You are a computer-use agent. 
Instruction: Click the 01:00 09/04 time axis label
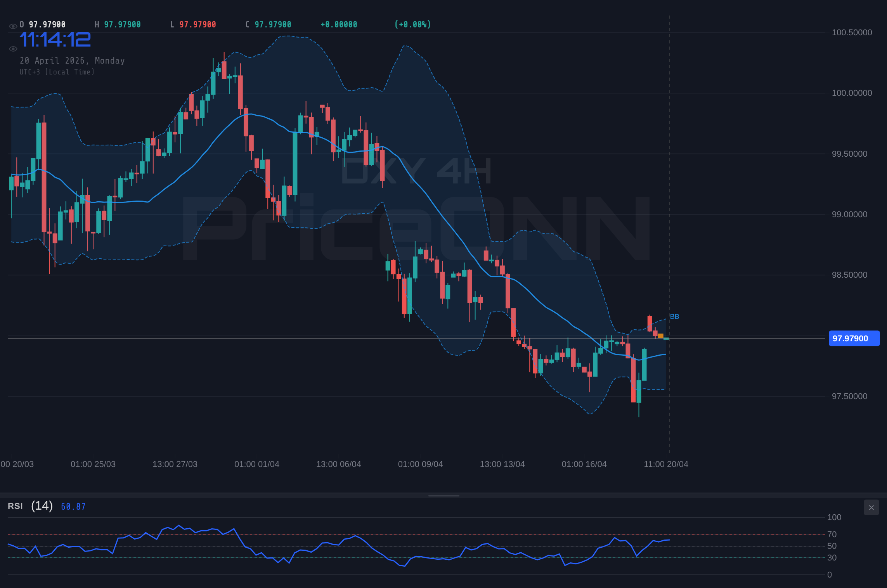click(x=421, y=464)
